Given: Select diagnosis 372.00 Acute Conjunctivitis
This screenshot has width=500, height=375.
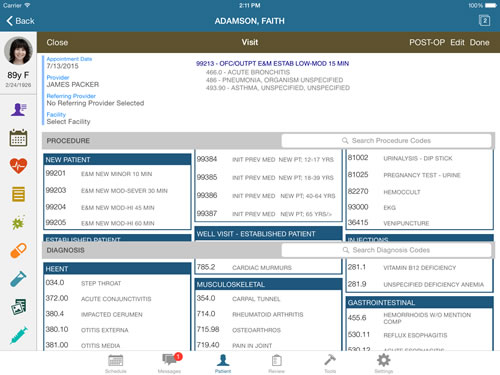Looking at the screenshot, I should tap(117, 298).
